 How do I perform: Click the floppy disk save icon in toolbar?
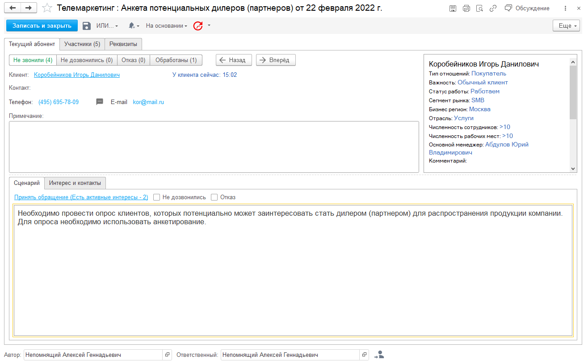(x=87, y=26)
